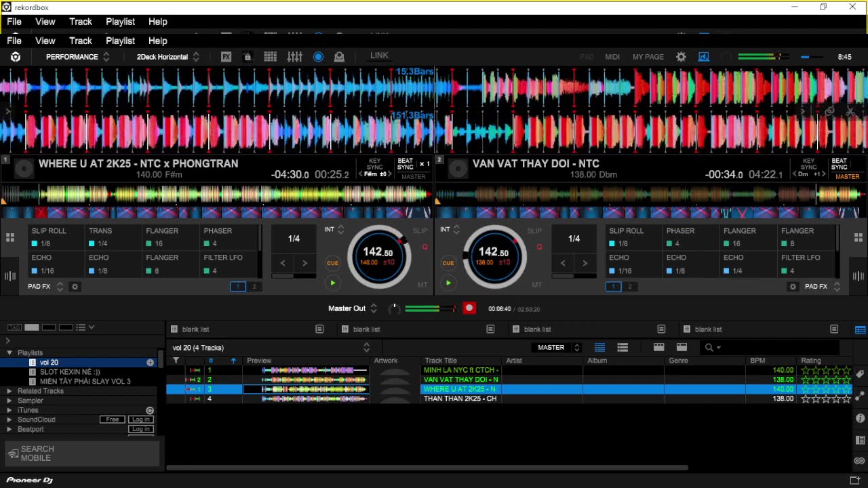This screenshot has width=868, height=488.
Task: Click the SoundCloud Log in button
Action: tap(141, 420)
